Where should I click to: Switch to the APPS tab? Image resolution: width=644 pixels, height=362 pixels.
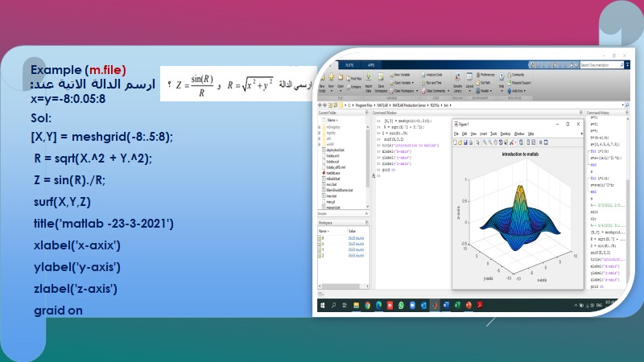[x=371, y=64]
